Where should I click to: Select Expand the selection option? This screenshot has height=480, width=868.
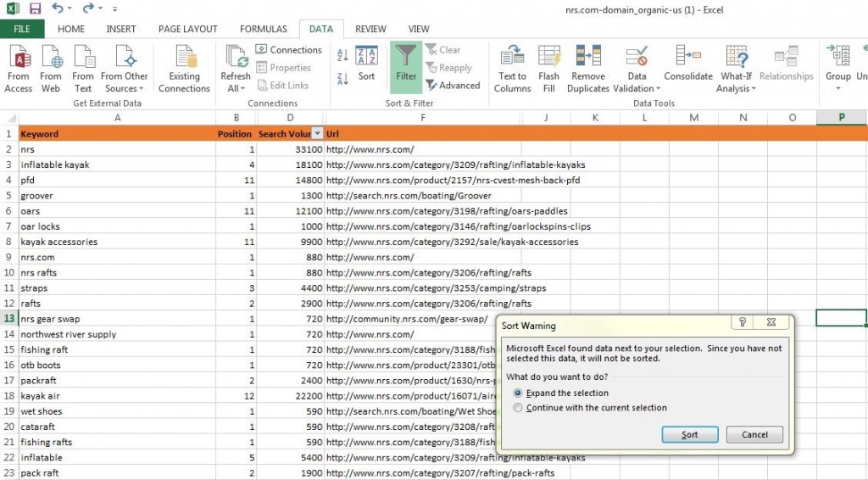point(561,393)
